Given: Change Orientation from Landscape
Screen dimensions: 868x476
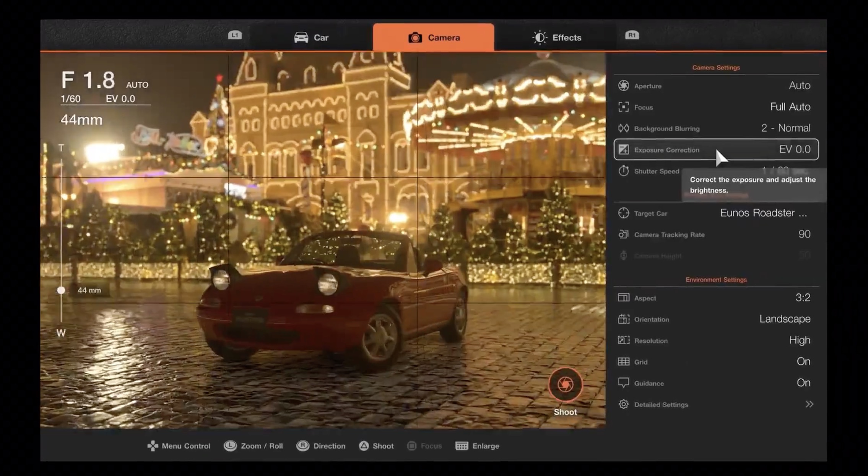Looking at the screenshot, I should pyautogui.click(x=785, y=319).
